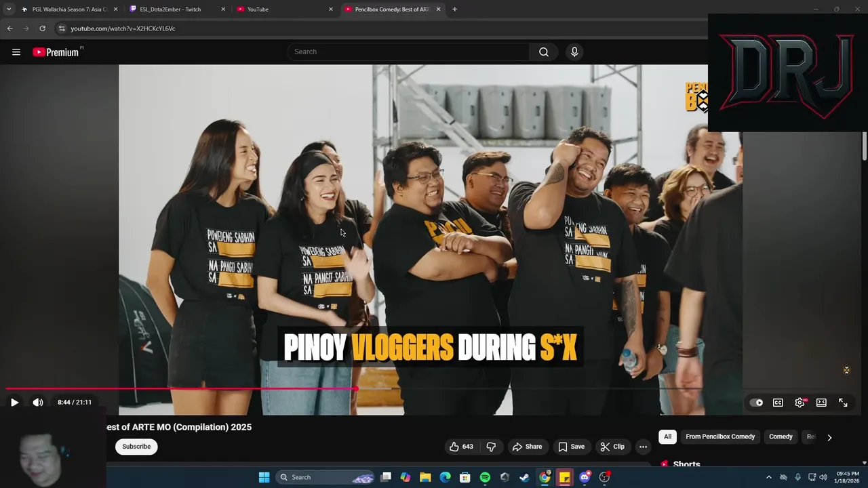Open Sticky Notes from the taskbar

pos(564,477)
